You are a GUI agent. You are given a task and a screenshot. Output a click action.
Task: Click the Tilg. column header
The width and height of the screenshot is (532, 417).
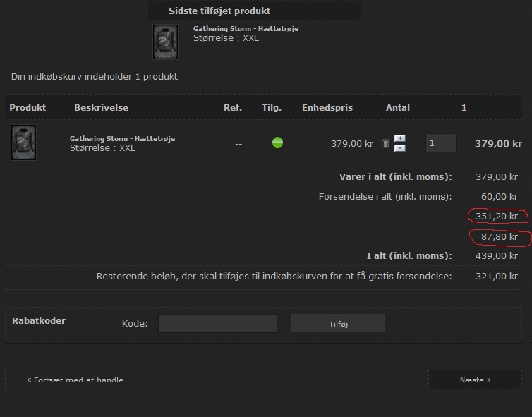(272, 107)
